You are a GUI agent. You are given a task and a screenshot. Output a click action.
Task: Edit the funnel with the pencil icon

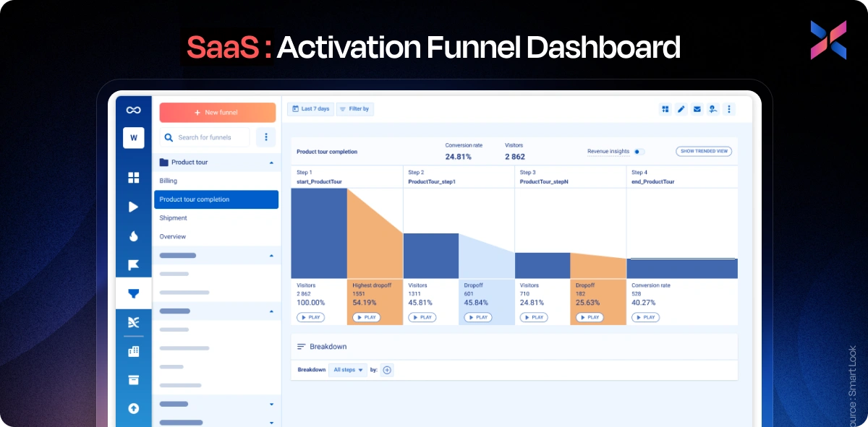click(x=681, y=109)
